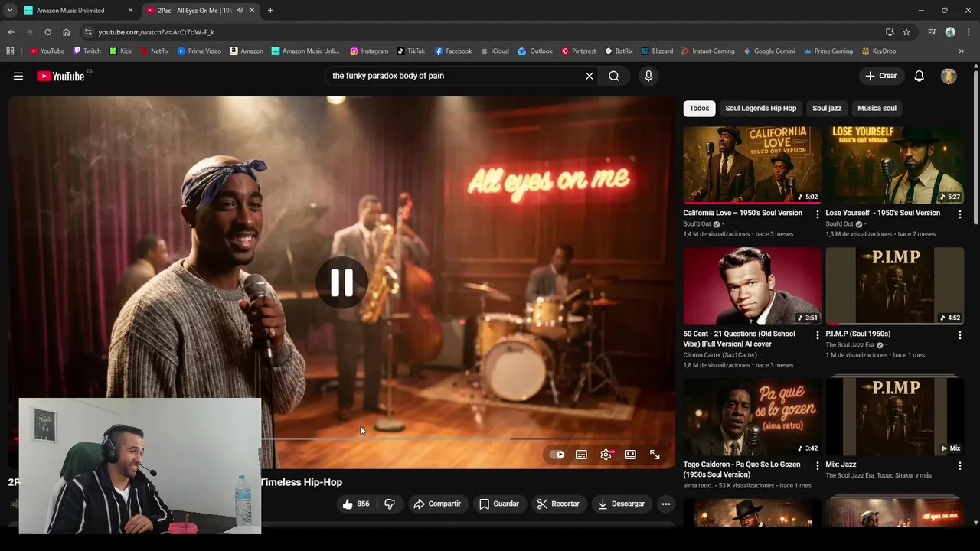
Task: Click the Compartir share button
Action: [437, 504]
